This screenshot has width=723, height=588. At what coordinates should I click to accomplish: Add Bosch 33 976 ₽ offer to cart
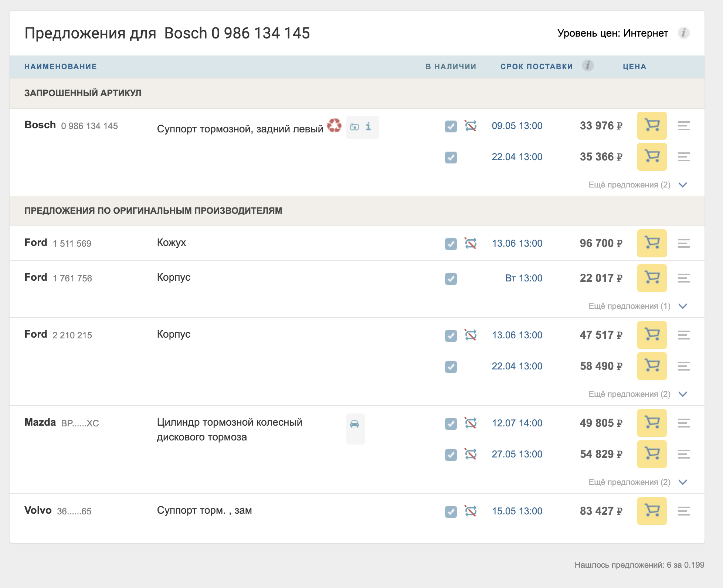pyautogui.click(x=652, y=126)
